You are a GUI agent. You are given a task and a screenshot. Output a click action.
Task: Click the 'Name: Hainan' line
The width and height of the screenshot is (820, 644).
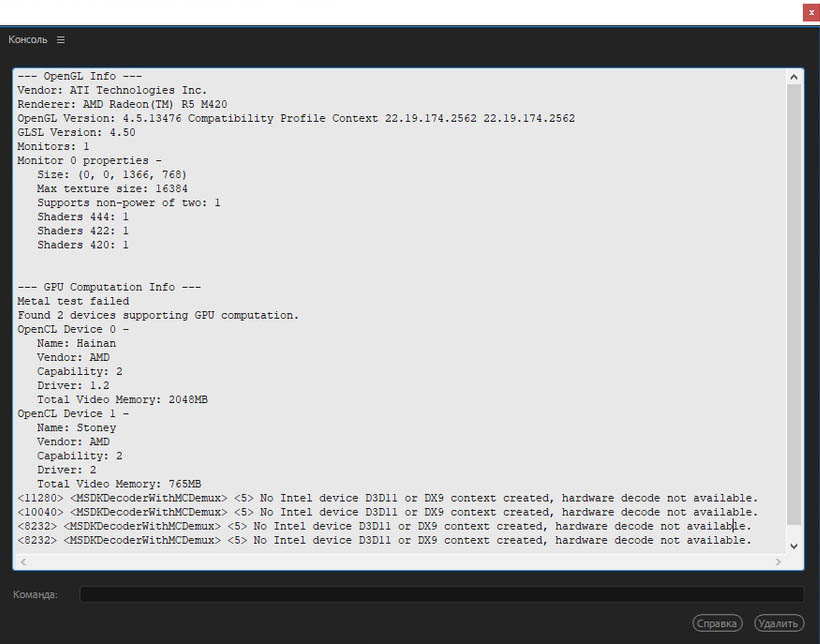point(76,344)
